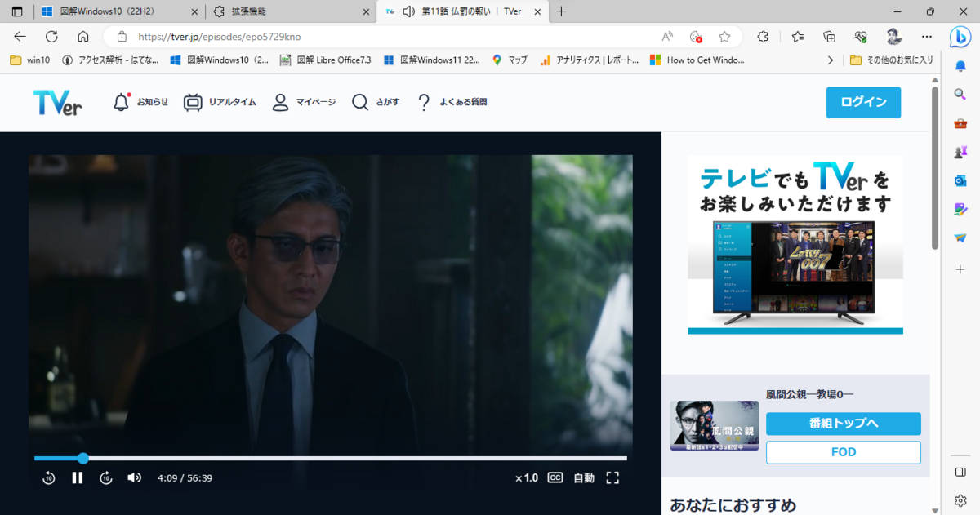This screenshot has width=980, height=515.
Task: Toggle sidebar visibility button
Action: coord(960,473)
